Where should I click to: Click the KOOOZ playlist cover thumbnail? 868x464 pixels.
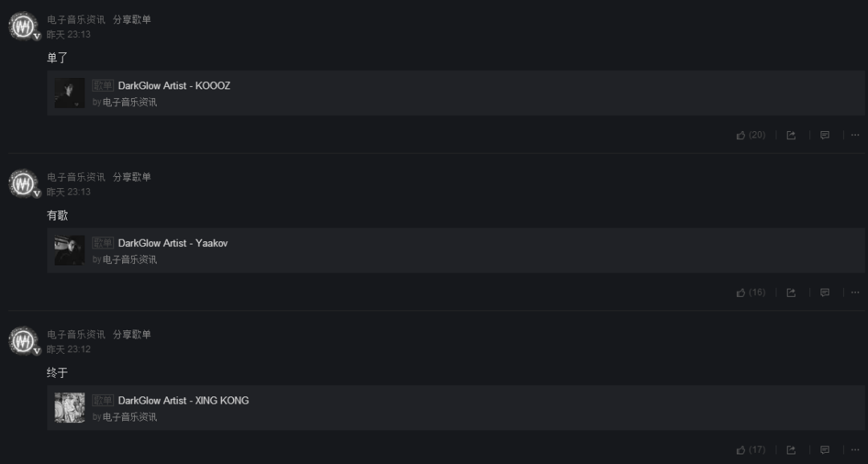tap(70, 93)
